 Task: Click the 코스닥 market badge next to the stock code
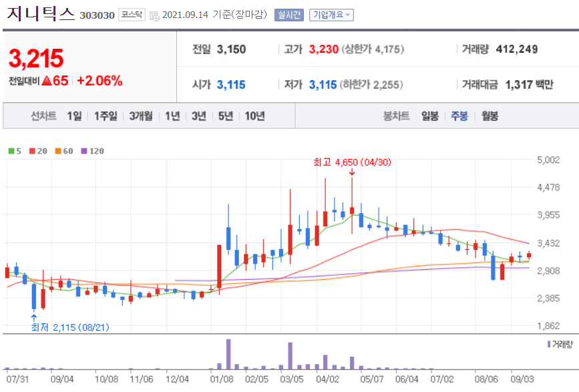(132, 13)
